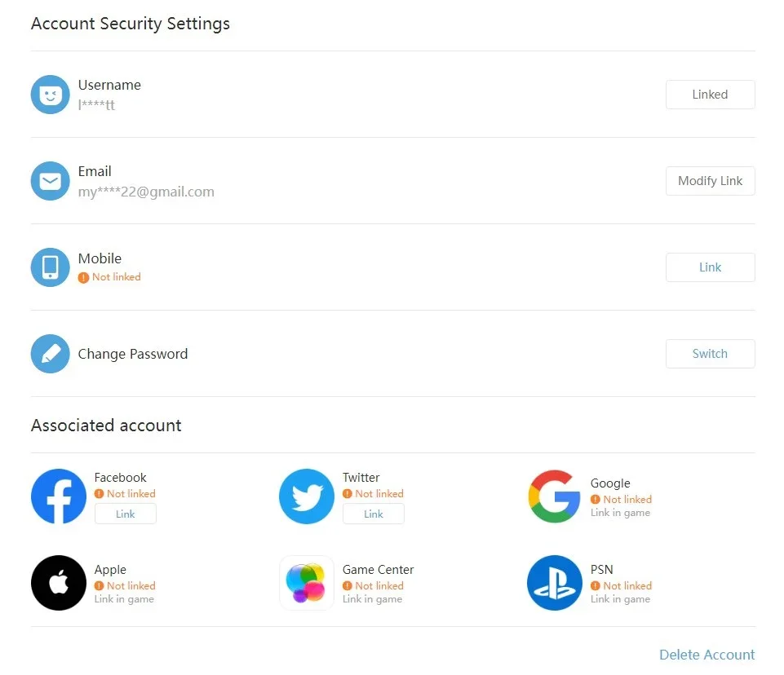This screenshot has width=784, height=675.
Task: Click the Game Center bubbles icon
Action: pos(307,583)
